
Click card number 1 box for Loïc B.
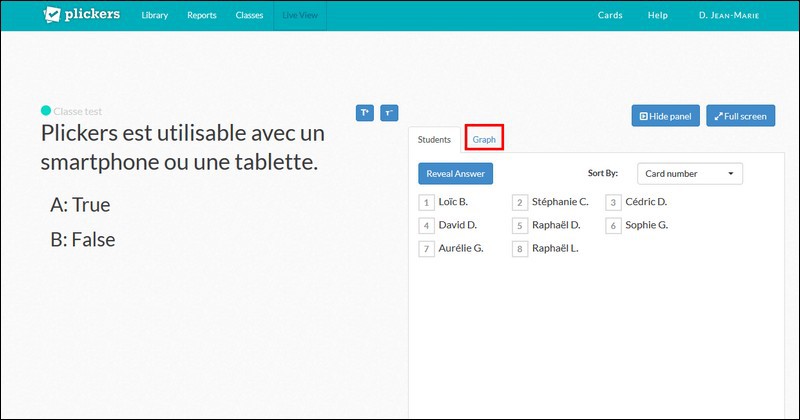426,202
